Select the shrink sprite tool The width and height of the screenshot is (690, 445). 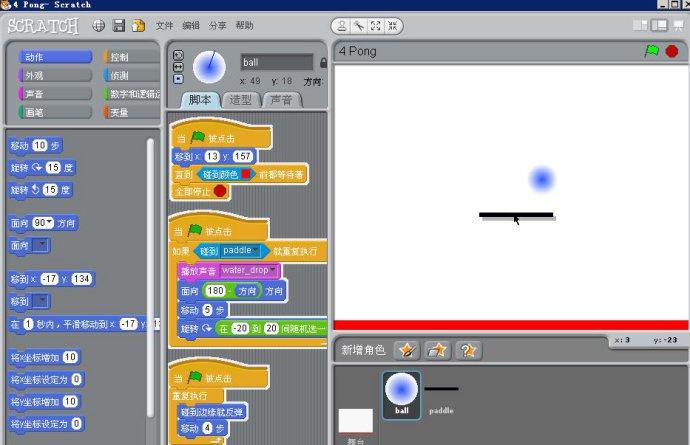tap(392, 26)
